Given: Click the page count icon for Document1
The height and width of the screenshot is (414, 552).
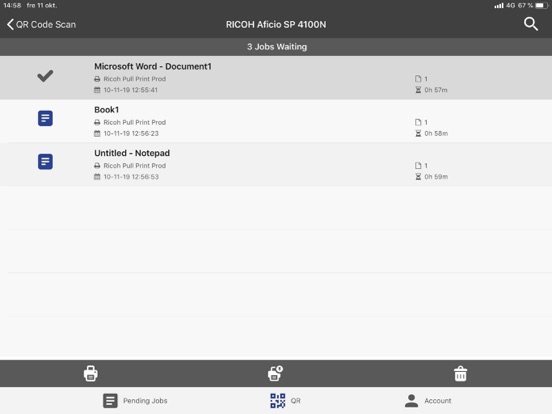Looking at the screenshot, I should coord(418,79).
